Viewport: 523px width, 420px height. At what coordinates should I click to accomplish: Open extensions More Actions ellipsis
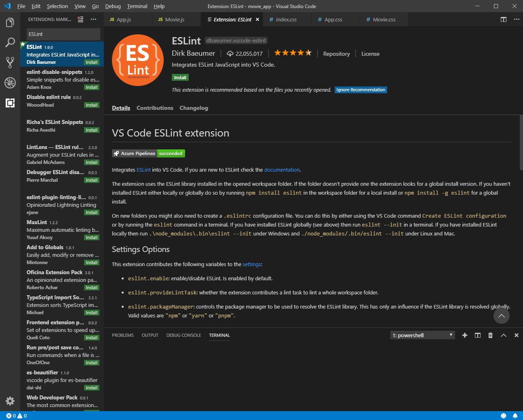pos(93,19)
